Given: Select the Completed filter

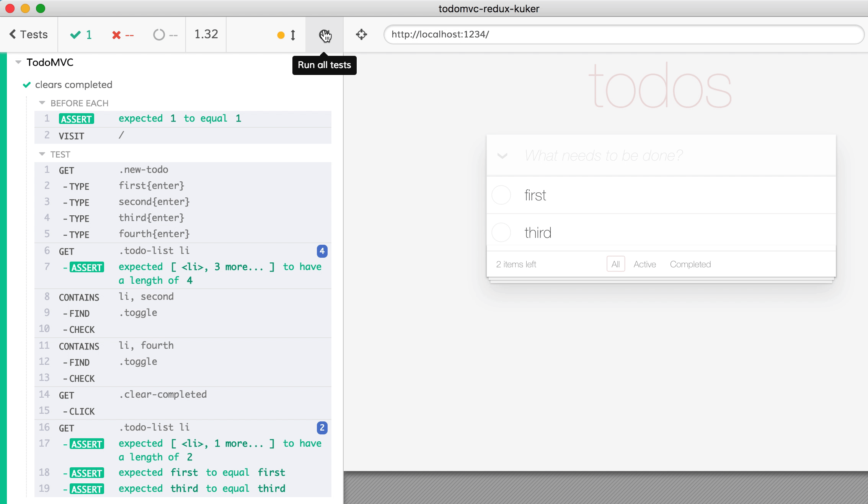Looking at the screenshot, I should coord(690,264).
